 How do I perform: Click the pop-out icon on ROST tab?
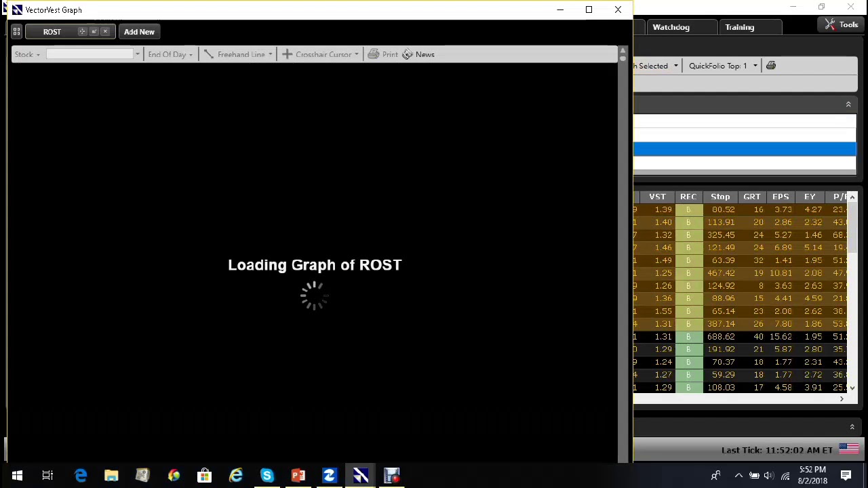click(94, 32)
